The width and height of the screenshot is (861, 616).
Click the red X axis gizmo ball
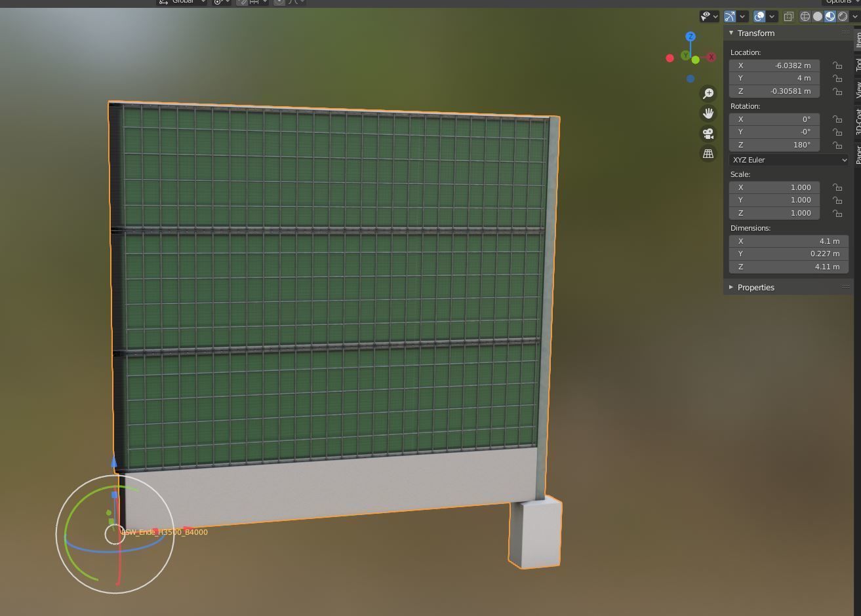click(x=711, y=58)
